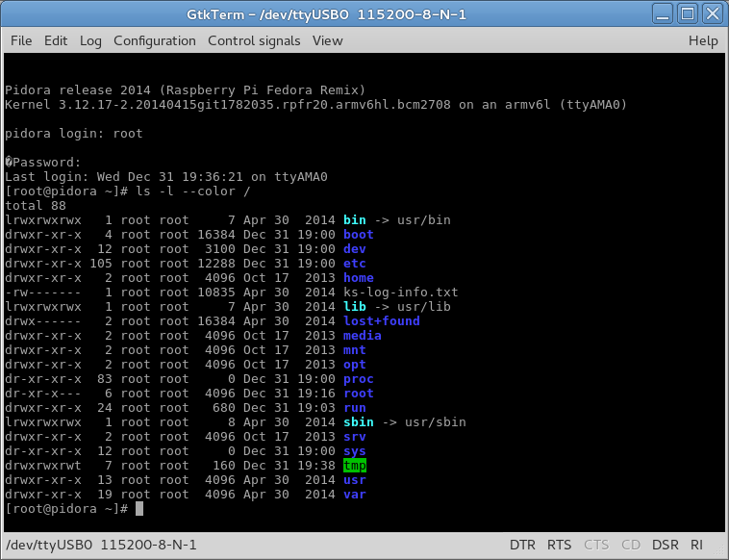Viewport: 729px width, 560px height.
Task: Click the 'dev' directory name
Action: tap(354, 249)
